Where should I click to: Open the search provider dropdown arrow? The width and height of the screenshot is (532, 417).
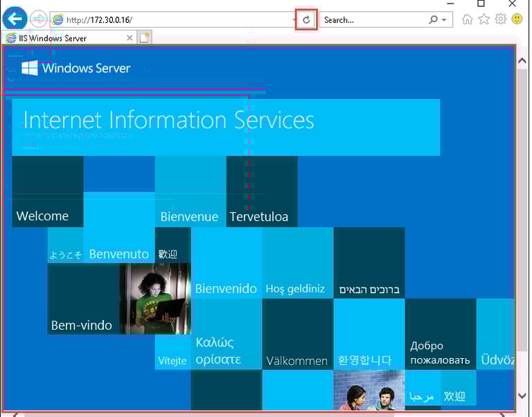(444, 19)
